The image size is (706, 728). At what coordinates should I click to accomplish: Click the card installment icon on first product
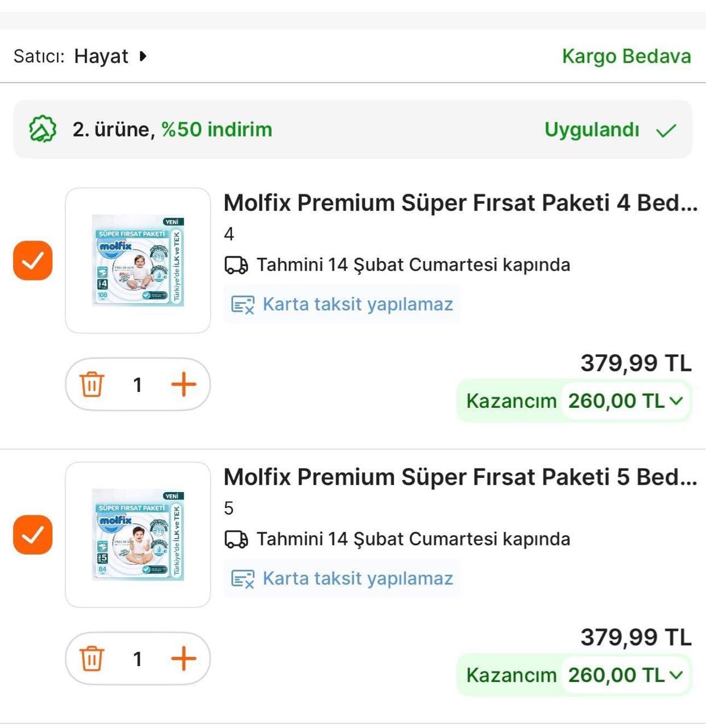(x=243, y=305)
